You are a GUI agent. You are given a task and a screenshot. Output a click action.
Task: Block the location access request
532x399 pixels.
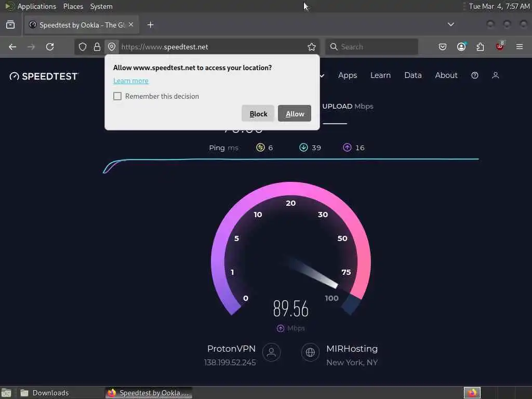(x=258, y=114)
